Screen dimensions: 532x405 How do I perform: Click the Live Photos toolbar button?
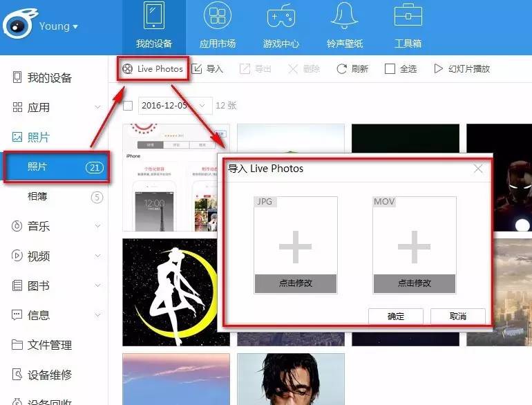[153, 69]
